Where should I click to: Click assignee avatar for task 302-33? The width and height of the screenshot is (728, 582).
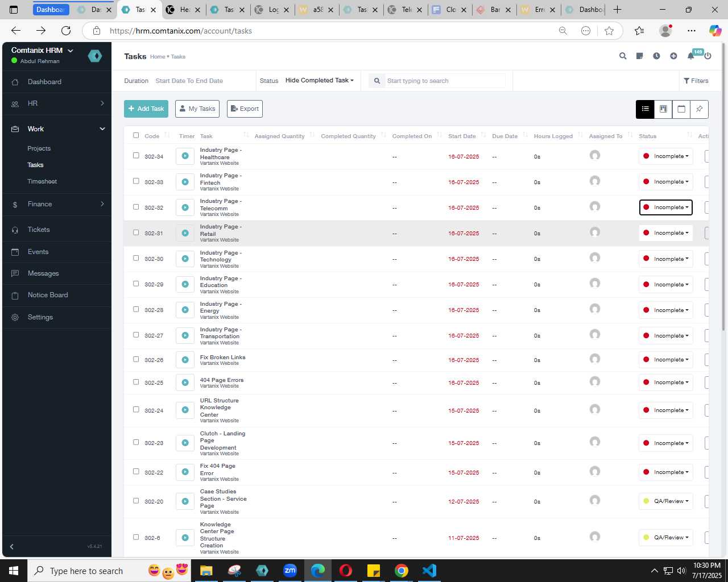(595, 181)
